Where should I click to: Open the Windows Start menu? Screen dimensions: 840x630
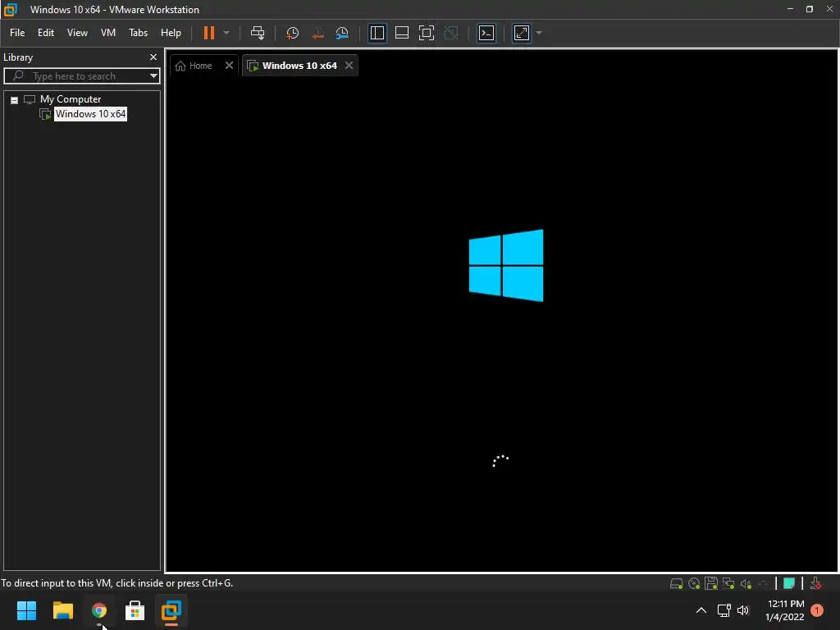click(26, 610)
